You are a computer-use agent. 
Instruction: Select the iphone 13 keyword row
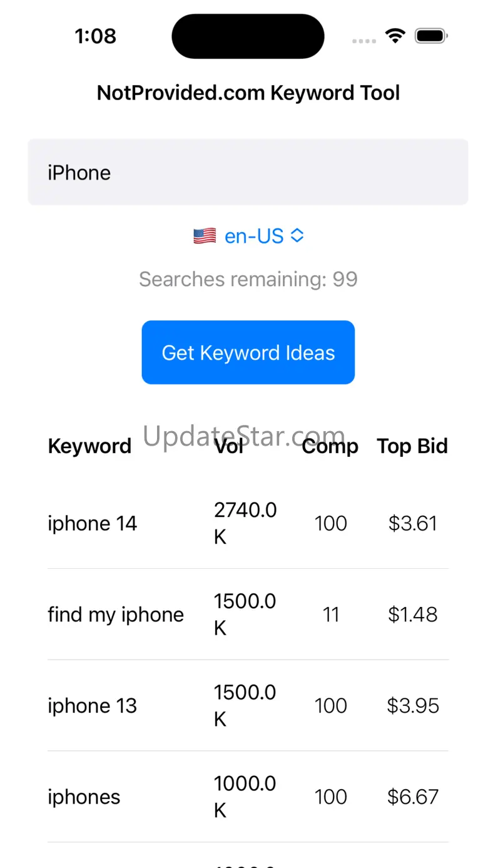coord(92,706)
